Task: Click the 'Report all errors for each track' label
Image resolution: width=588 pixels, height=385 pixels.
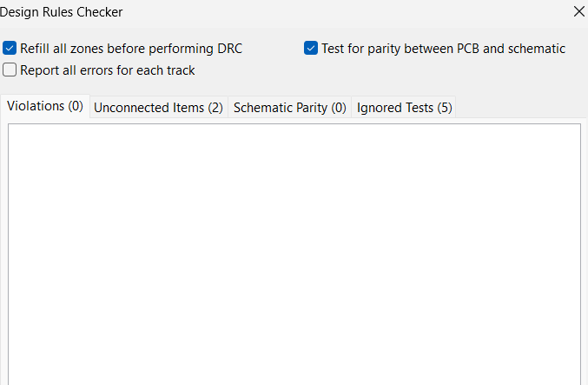Action: point(108,70)
